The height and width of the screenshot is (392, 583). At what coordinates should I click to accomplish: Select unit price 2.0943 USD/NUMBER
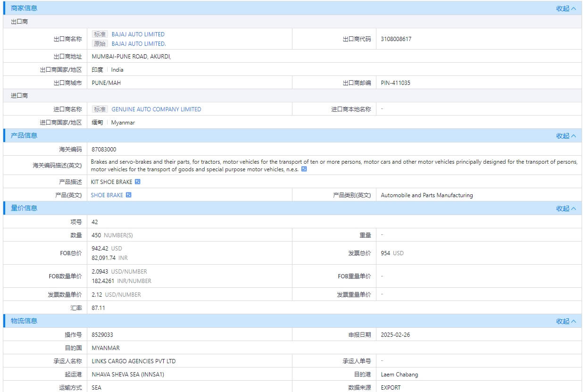(x=119, y=272)
